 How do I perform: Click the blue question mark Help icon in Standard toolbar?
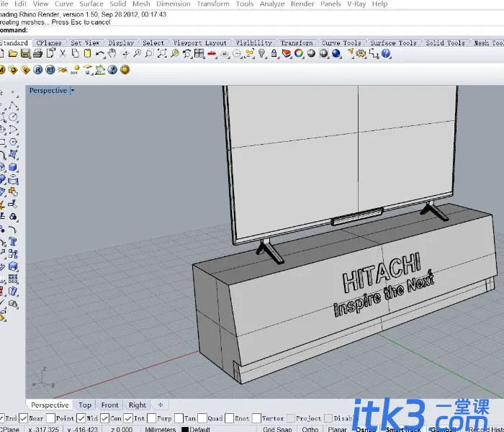(x=386, y=54)
